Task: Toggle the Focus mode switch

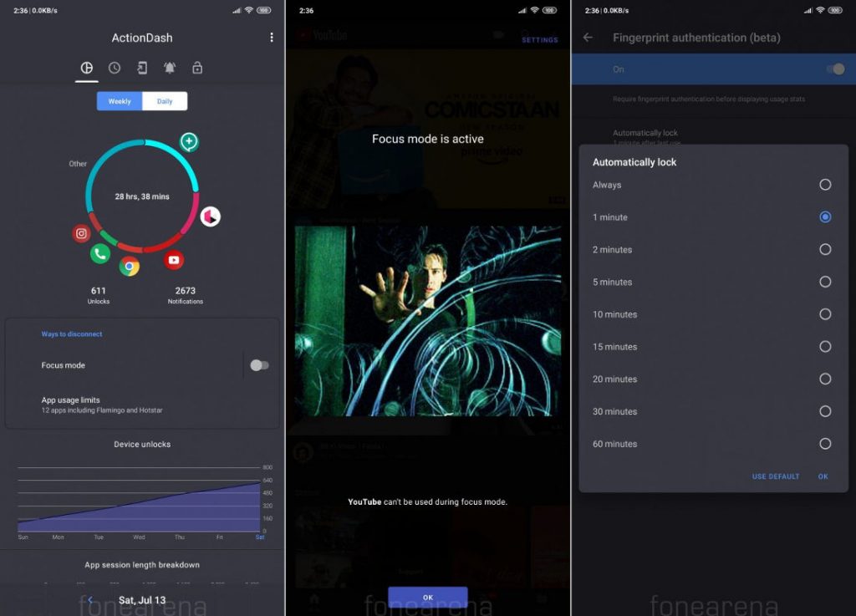Action: coord(259,365)
